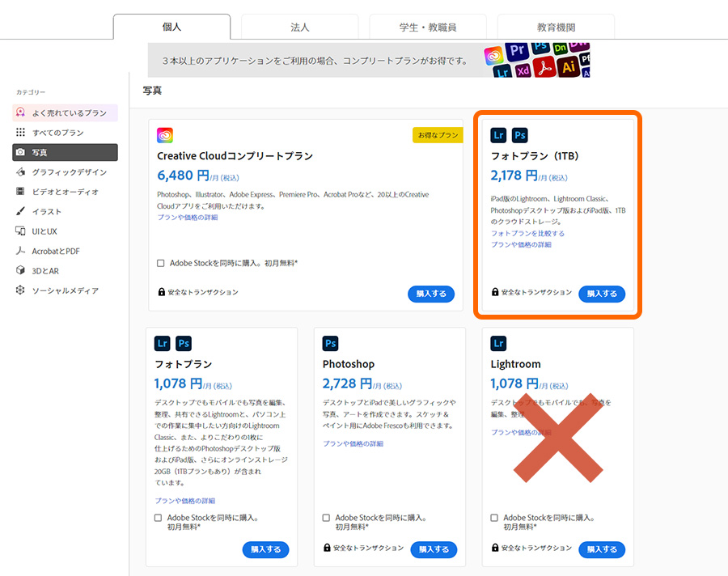Select the ソーシャルメディア category

tap(65, 290)
